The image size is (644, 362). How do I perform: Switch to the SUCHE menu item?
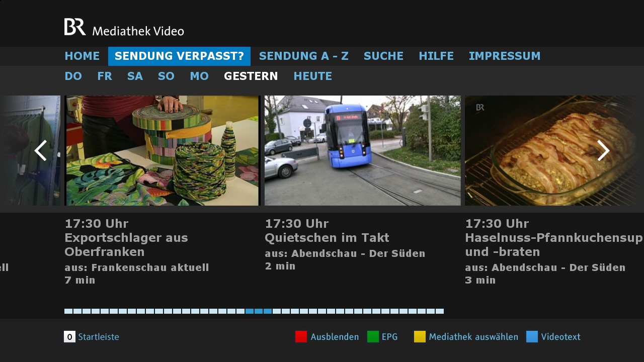click(x=383, y=56)
